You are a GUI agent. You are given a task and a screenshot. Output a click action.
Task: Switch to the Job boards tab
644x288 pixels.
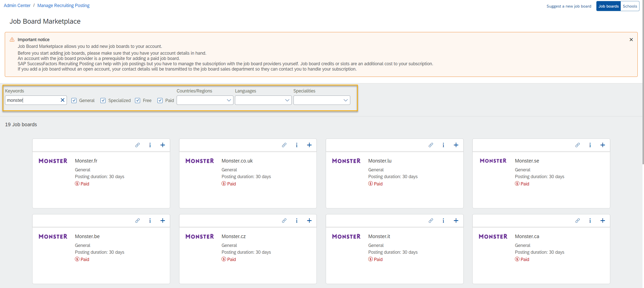[608, 6]
